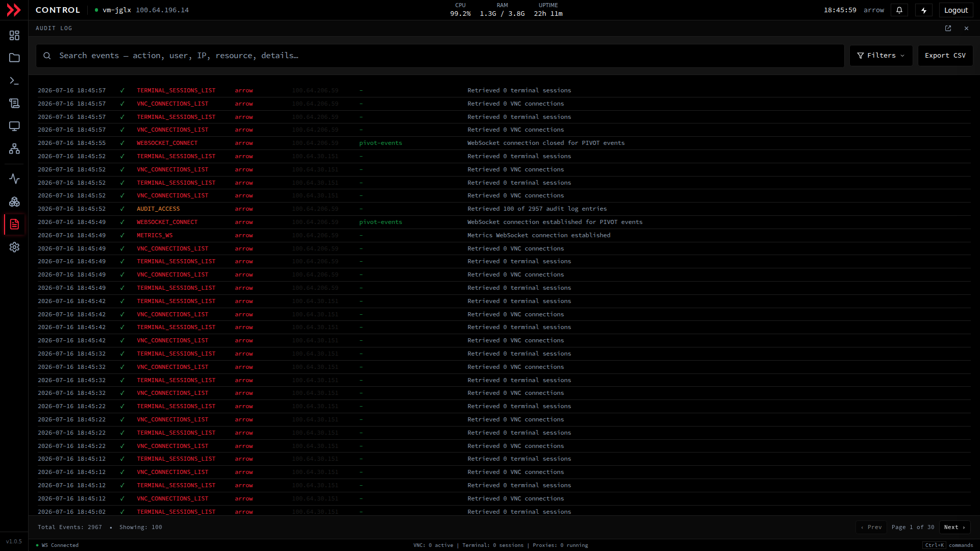
Task: Click pivot-events resource at 18:45:55 row
Action: pos(381,143)
